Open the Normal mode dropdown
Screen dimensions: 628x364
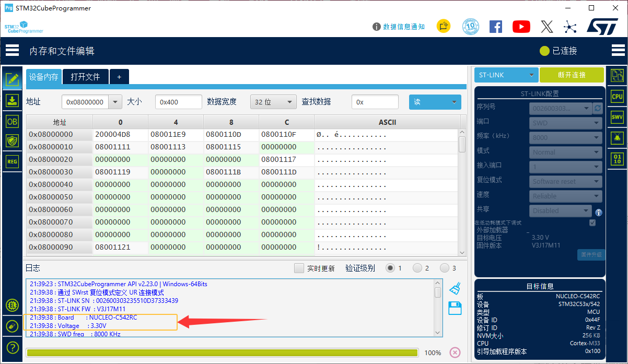coord(566,152)
